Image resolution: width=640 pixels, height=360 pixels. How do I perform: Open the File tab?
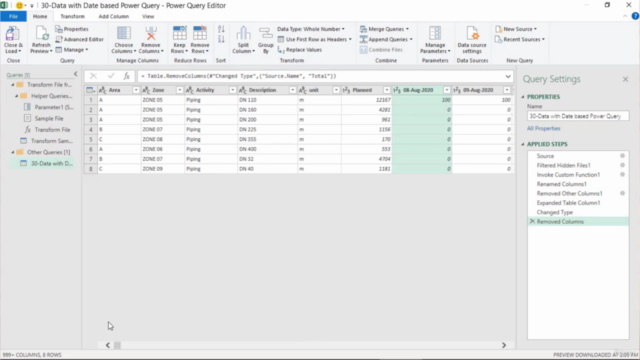(13, 16)
